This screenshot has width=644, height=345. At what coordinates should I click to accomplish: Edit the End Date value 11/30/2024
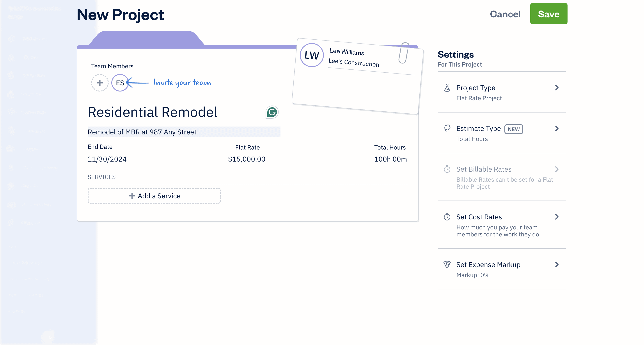(107, 159)
